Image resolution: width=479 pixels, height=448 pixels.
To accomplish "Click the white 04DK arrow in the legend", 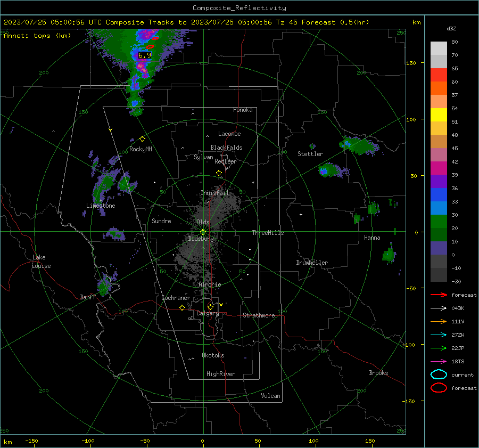I will pyautogui.click(x=439, y=308).
